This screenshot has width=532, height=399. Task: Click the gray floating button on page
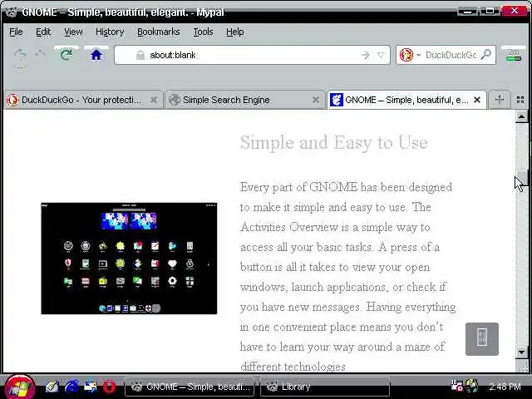(x=482, y=338)
